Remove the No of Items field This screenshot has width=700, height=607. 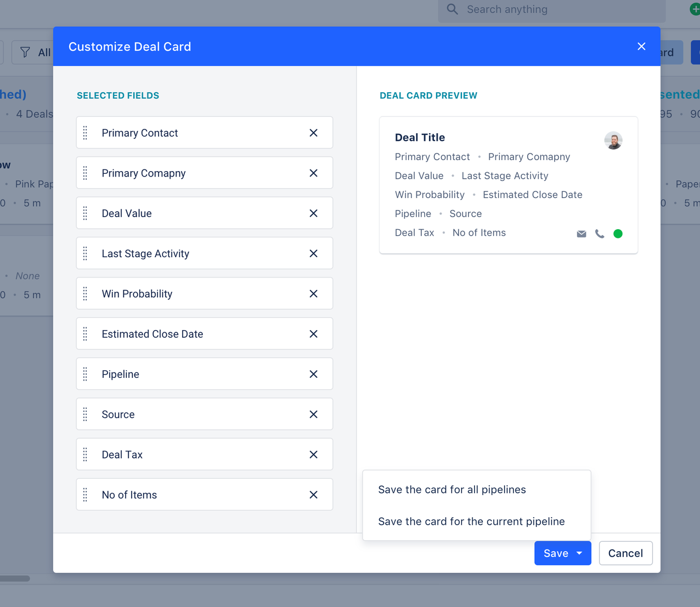point(313,495)
